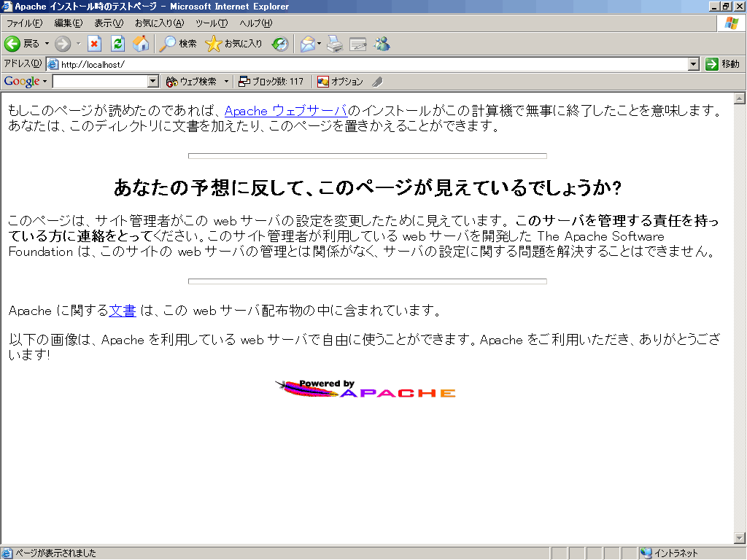Open address bar URL dropdown

click(694, 64)
